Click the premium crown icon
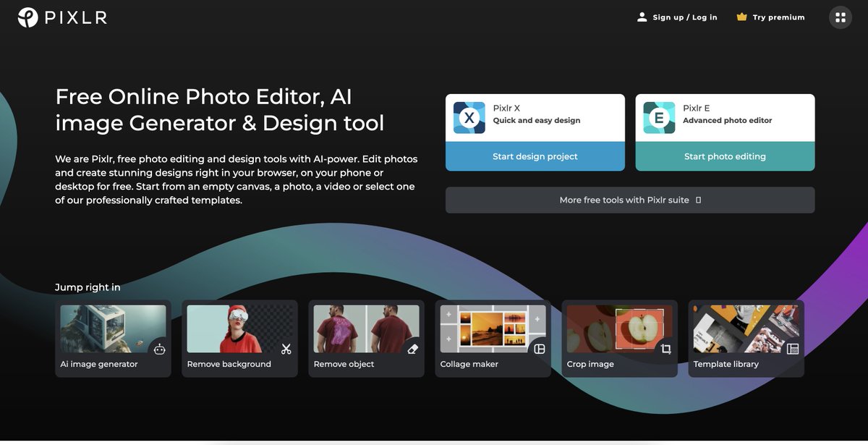 741,17
